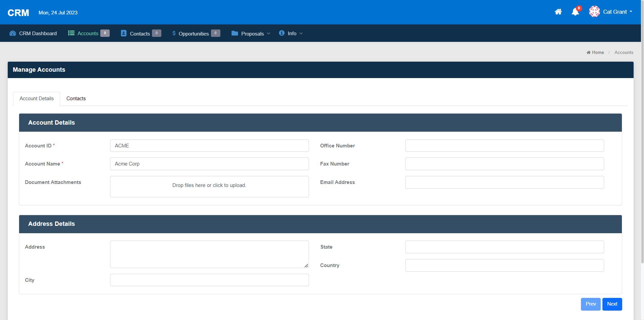Click the Fax Number input field
This screenshot has height=320, width=644.
(504, 164)
